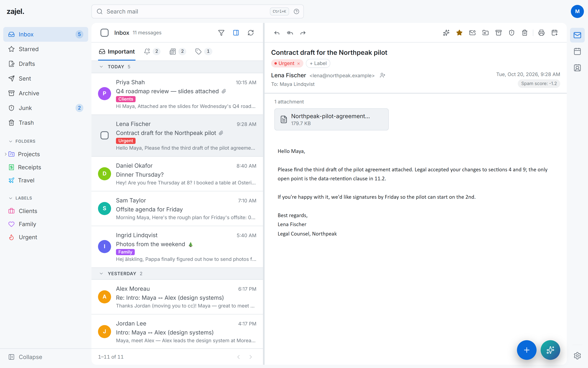The width and height of the screenshot is (588, 368).
Task: Click the Reply arrow icon
Action: (277, 33)
